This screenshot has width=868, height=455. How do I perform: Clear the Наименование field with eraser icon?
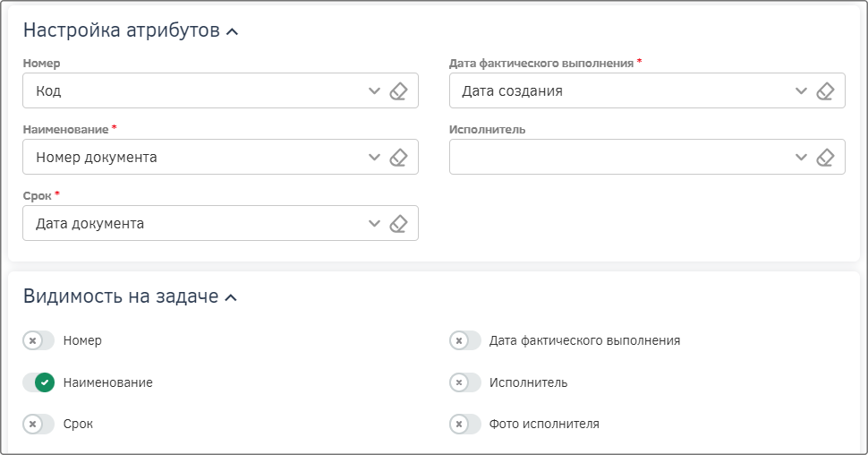pos(398,158)
